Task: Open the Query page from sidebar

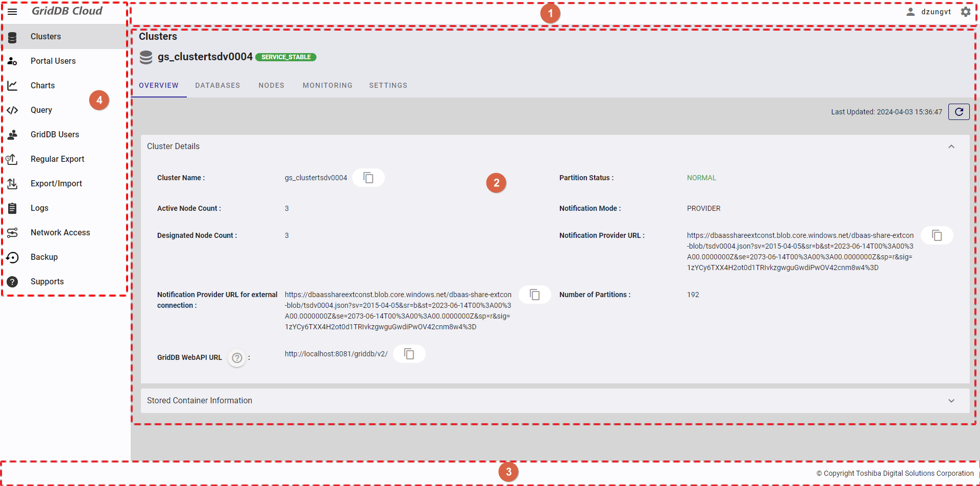Action: (x=41, y=110)
